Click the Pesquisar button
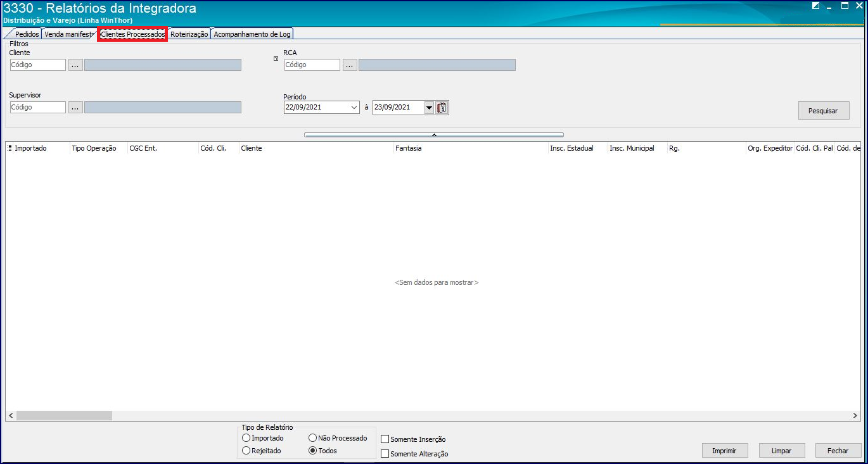This screenshot has width=868, height=464. coord(823,111)
